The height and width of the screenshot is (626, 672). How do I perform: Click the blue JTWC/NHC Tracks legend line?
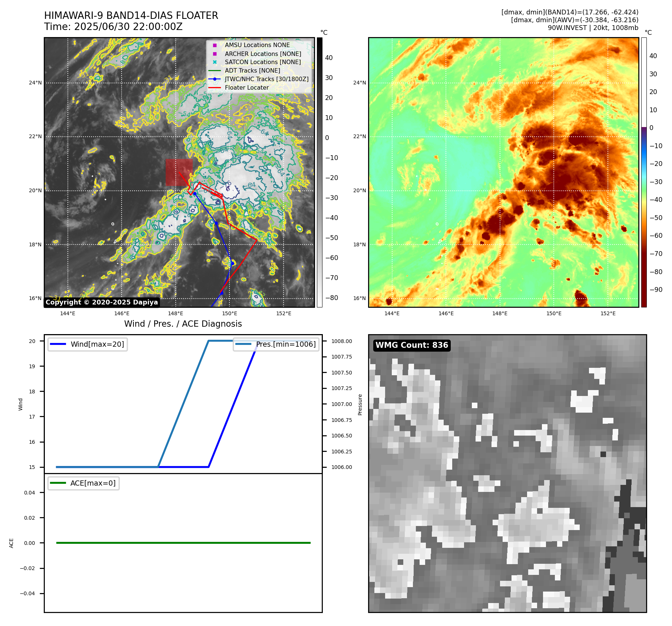point(215,79)
